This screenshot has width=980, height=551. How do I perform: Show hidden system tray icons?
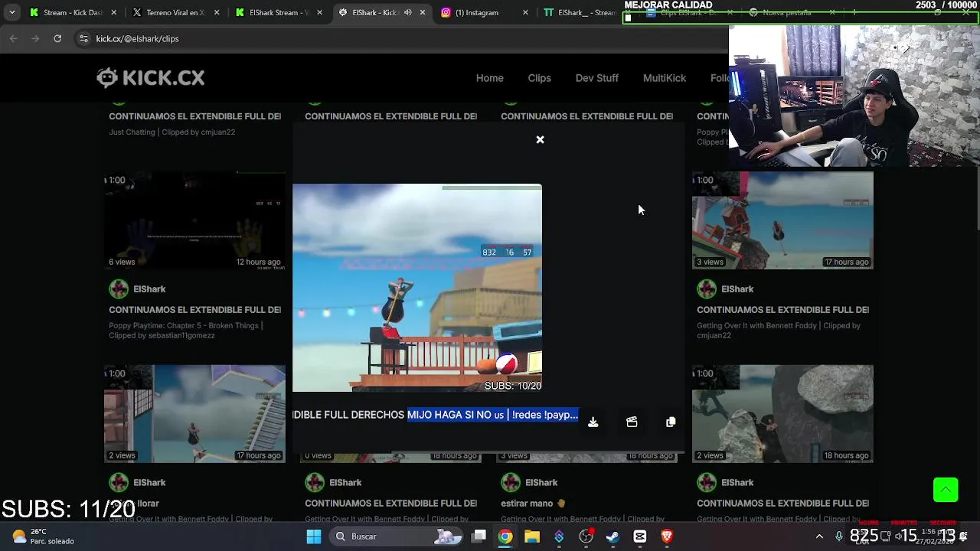coord(819,536)
